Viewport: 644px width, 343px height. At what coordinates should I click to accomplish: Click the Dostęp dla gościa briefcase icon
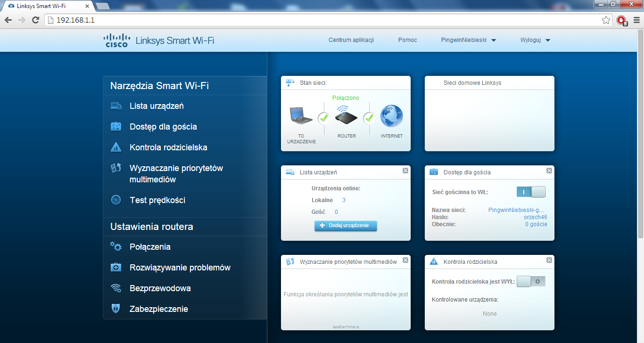pyautogui.click(x=116, y=126)
